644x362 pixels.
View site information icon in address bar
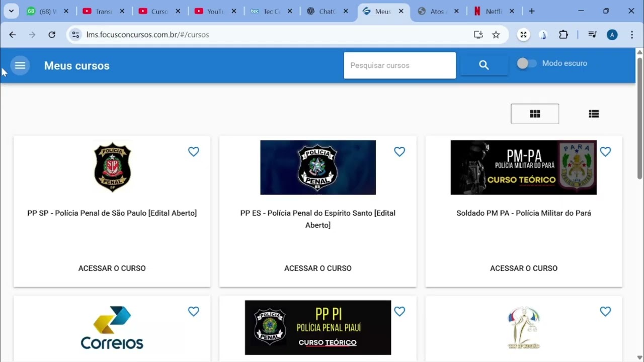point(76,35)
